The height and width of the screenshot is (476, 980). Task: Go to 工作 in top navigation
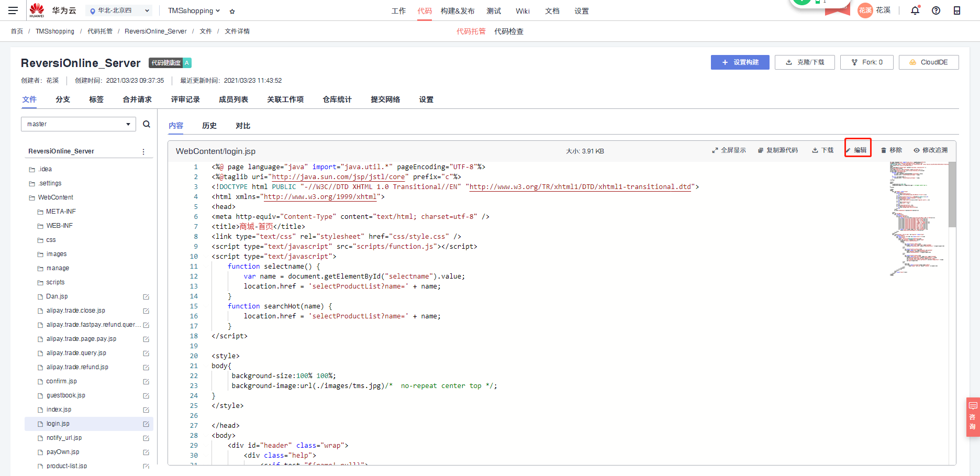click(x=398, y=11)
